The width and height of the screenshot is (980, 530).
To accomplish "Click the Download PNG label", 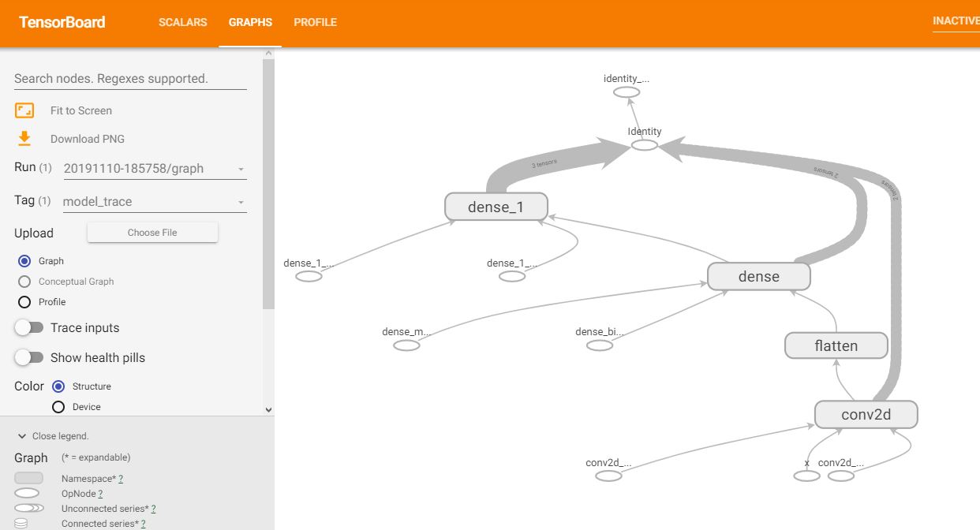I will pos(88,139).
